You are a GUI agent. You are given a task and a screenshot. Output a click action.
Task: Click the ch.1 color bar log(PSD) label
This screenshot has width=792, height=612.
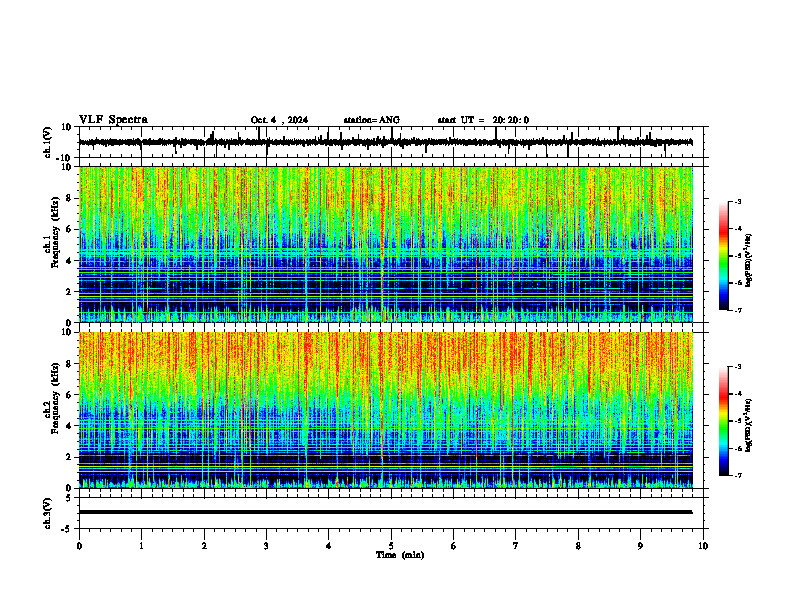coord(749,260)
